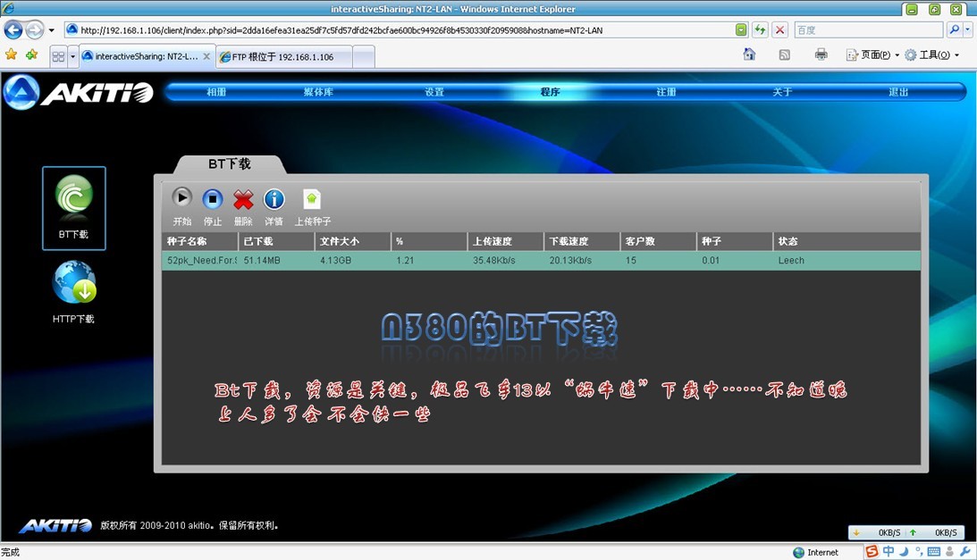Click the 0KB/S download speed widget
This screenshot has width=977, height=560.
coord(877,532)
